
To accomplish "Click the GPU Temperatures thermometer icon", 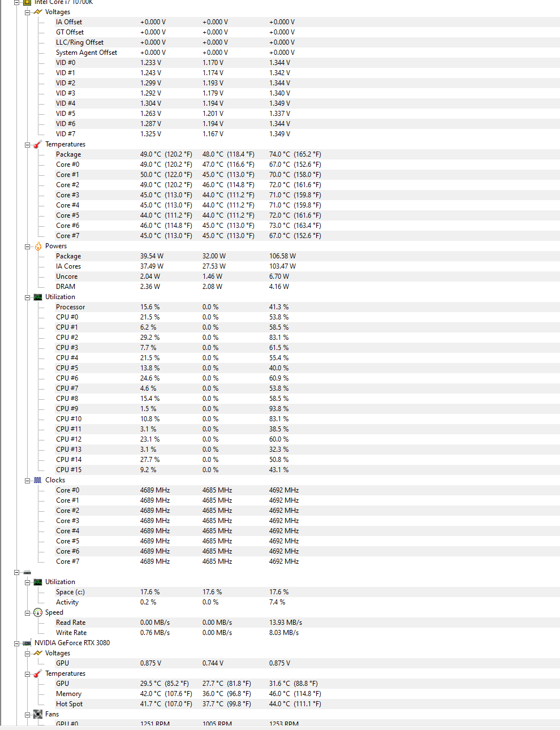I will tap(38, 673).
